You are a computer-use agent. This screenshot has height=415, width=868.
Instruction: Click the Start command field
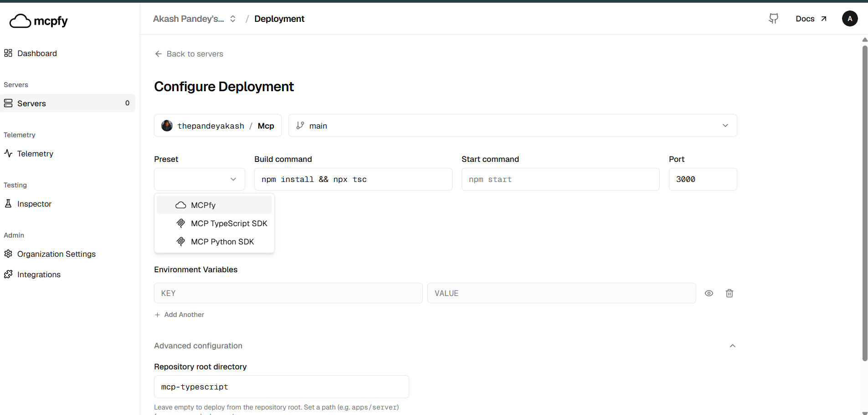point(560,179)
